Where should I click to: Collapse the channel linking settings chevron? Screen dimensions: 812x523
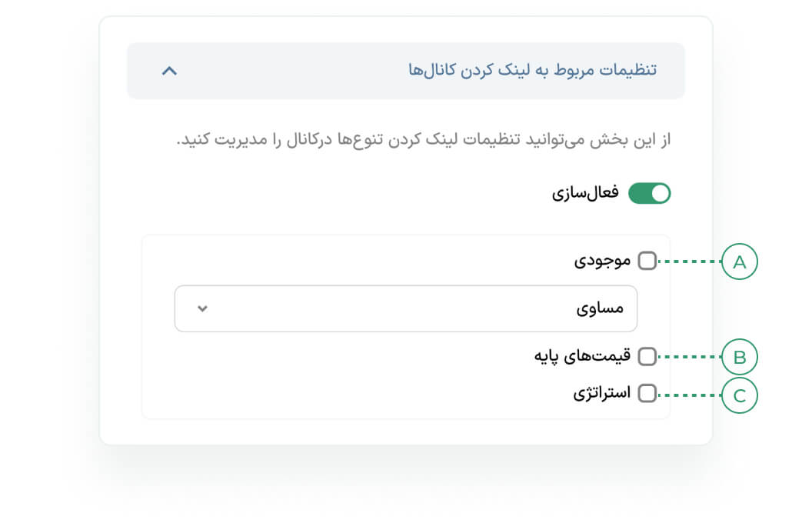pos(170,71)
